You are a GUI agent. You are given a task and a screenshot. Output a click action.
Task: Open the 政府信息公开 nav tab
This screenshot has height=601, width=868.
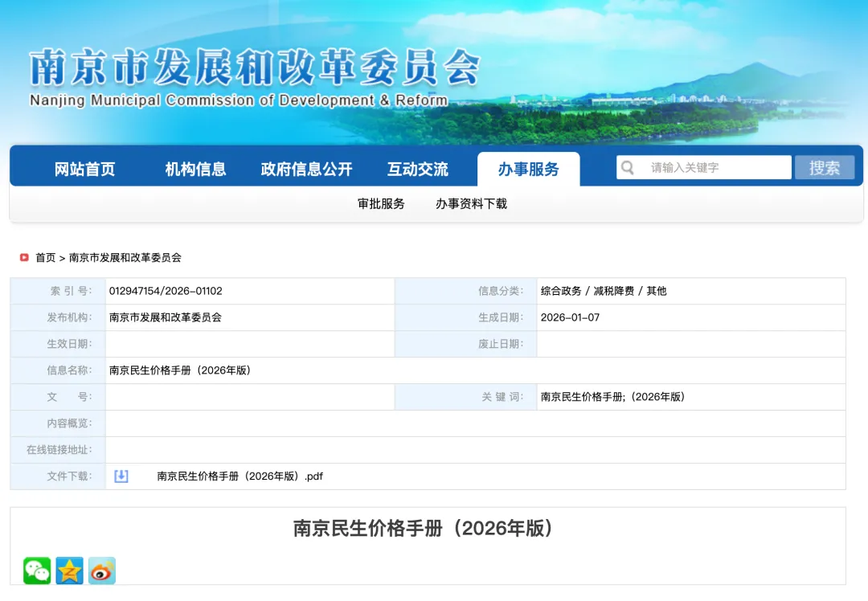point(307,169)
